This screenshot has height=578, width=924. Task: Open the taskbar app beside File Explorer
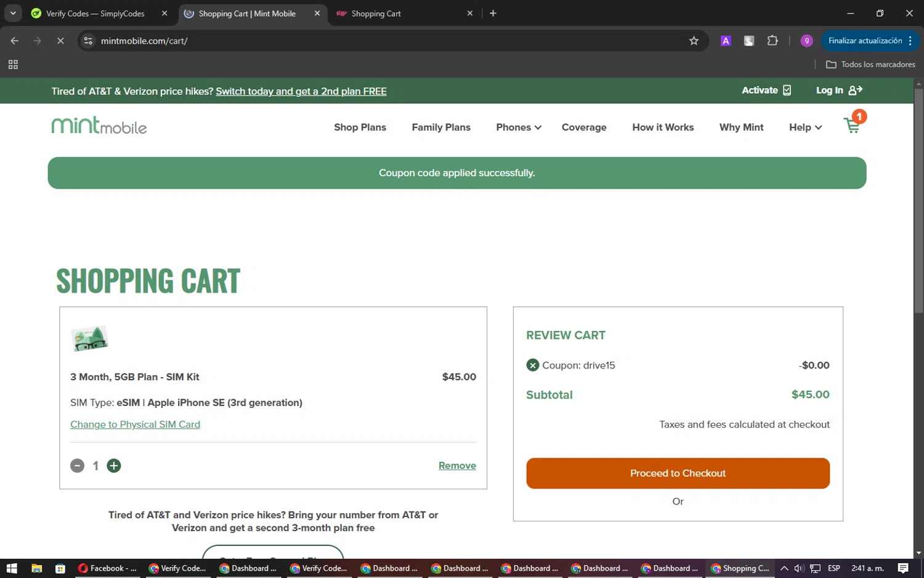60,568
